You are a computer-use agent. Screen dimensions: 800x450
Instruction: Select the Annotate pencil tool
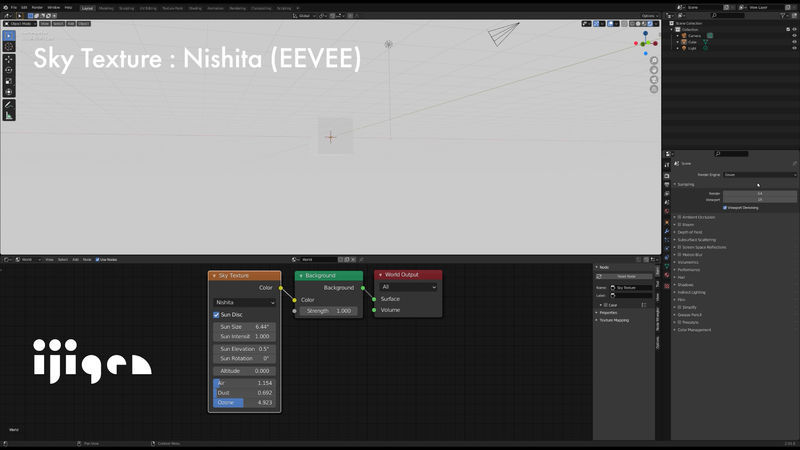point(9,105)
